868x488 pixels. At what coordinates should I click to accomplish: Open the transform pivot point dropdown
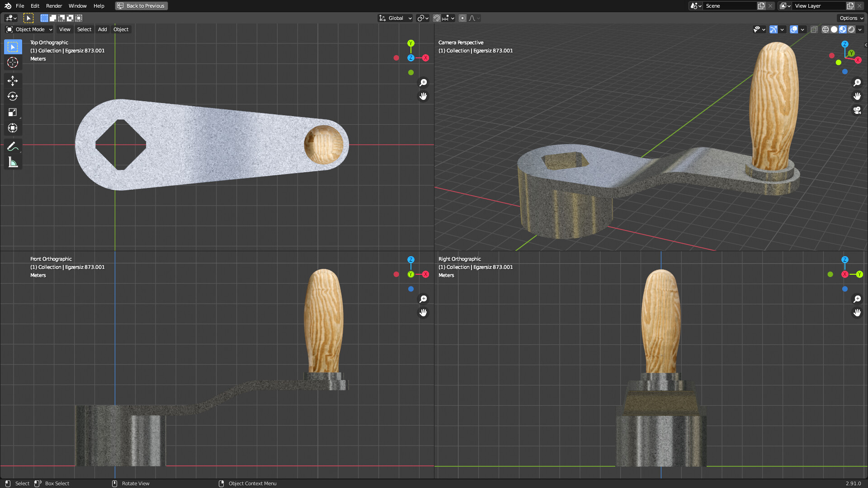point(421,18)
